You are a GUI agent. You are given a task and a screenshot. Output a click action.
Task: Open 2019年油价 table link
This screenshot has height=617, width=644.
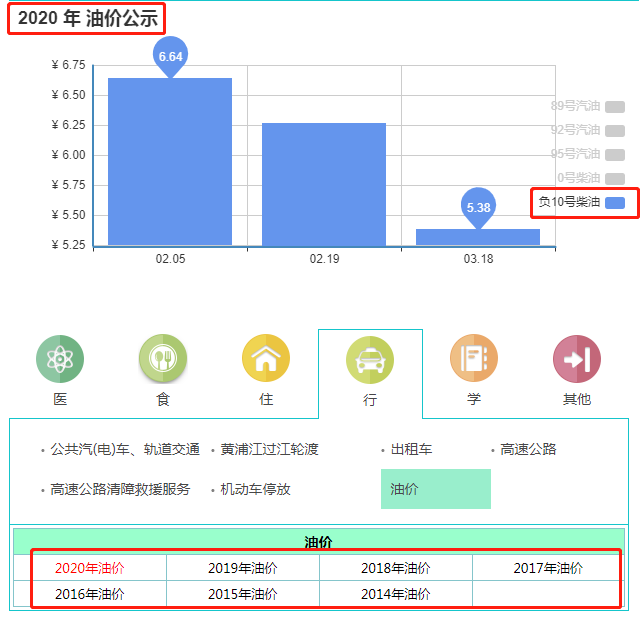(243, 568)
